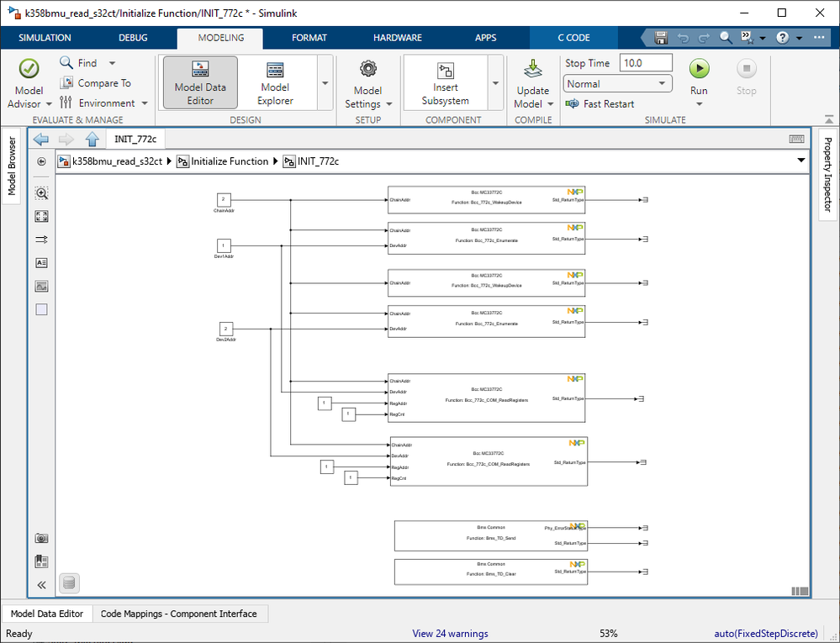Open Code Mappings - Component Interface tab
This screenshot has width=840, height=643.
tap(179, 614)
